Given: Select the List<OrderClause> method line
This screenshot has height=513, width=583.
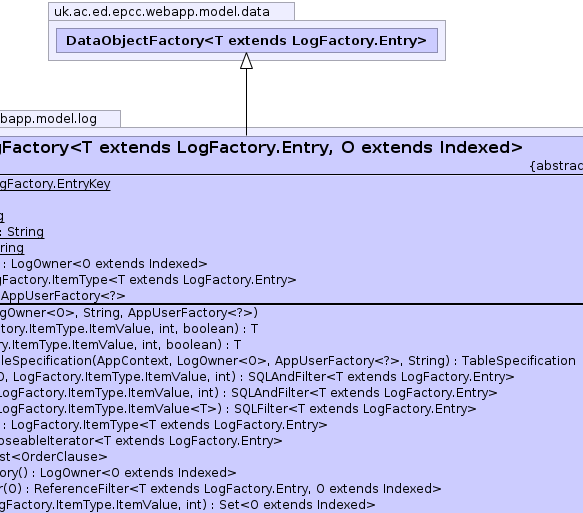Looking at the screenshot, I should pyautogui.click(x=54, y=456).
